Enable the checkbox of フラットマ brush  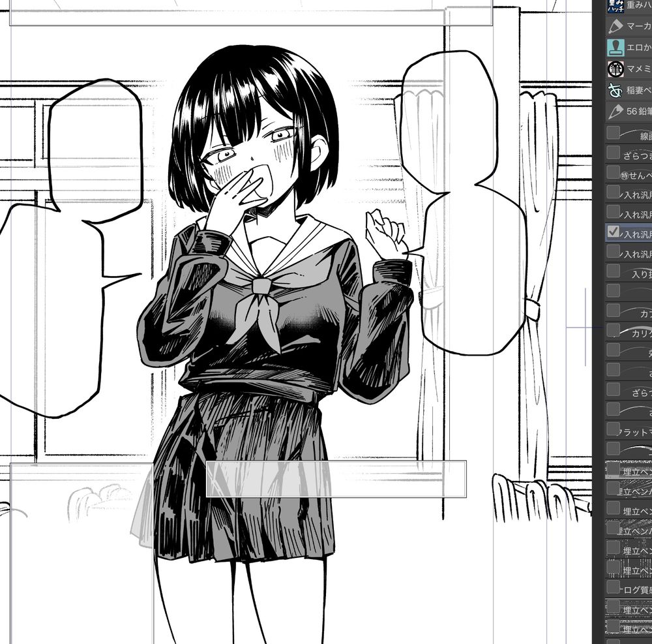(x=613, y=429)
